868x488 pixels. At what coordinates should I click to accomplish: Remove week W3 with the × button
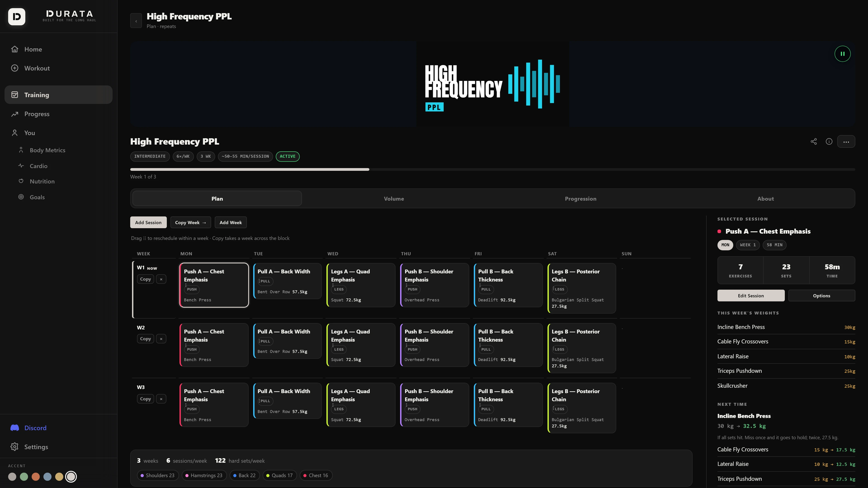(x=161, y=399)
